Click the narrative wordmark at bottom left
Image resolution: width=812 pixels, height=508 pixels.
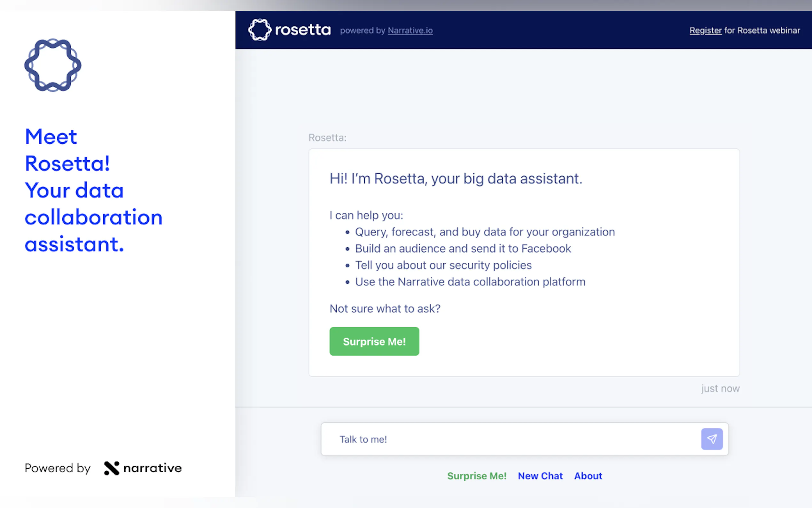coord(152,468)
